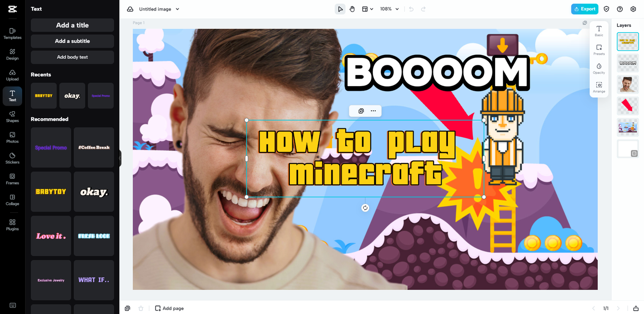The width and height of the screenshot is (644, 314).
Task: Click the duplicate page icon above canvas
Action: coord(585,23)
